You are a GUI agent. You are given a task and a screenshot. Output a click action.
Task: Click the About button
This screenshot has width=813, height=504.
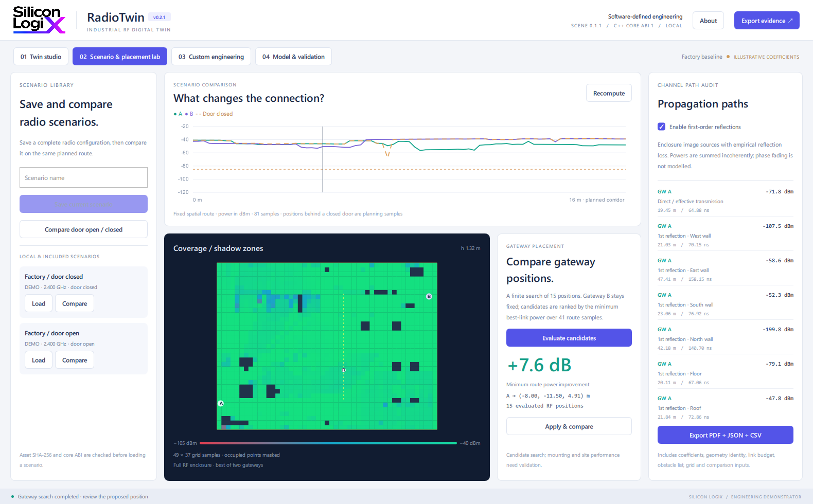tap(708, 21)
